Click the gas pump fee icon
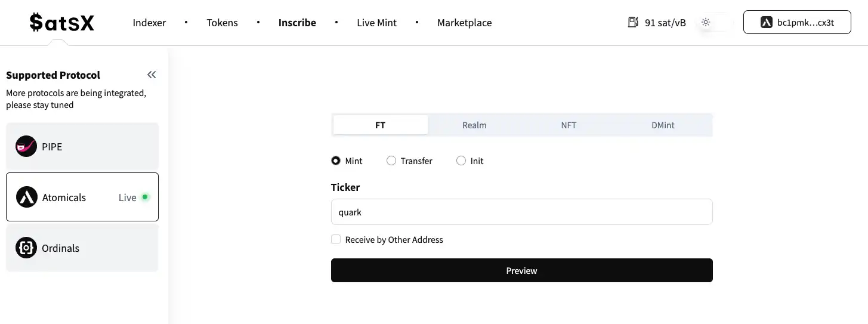The width and height of the screenshot is (868, 324). coord(633,23)
